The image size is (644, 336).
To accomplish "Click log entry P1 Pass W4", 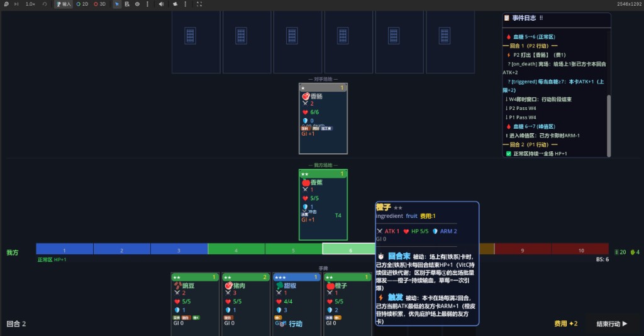I will [x=521, y=117].
